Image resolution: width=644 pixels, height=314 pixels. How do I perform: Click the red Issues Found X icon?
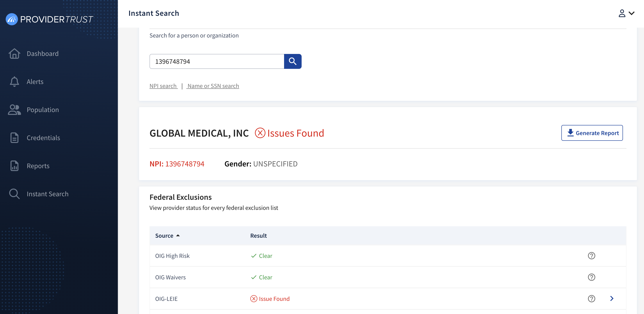[260, 133]
